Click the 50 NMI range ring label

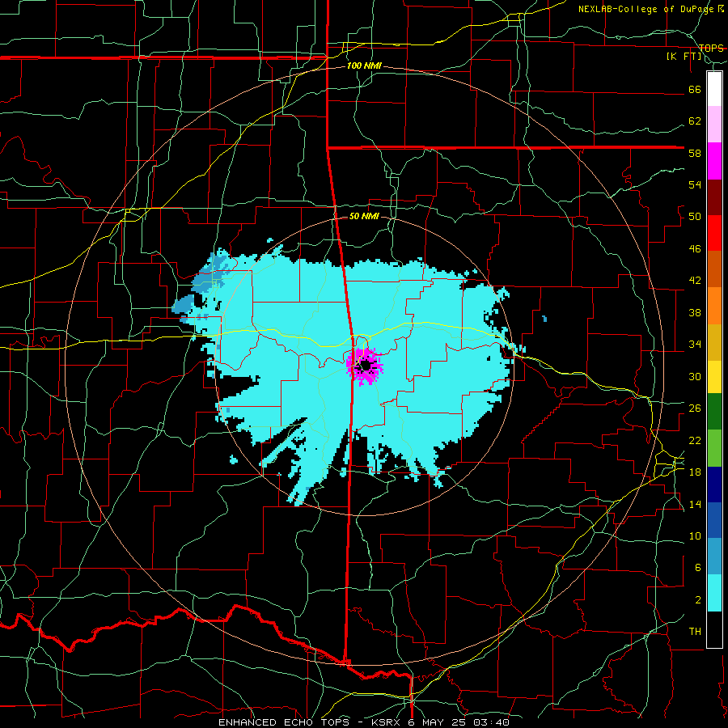click(364, 216)
